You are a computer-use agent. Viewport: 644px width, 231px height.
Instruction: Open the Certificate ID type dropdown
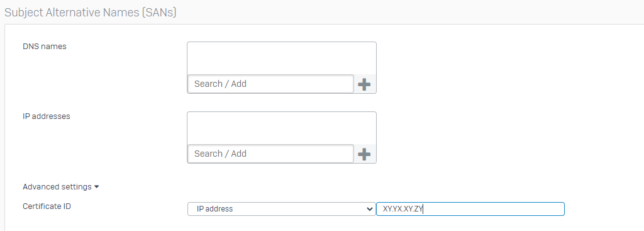[281, 209]
